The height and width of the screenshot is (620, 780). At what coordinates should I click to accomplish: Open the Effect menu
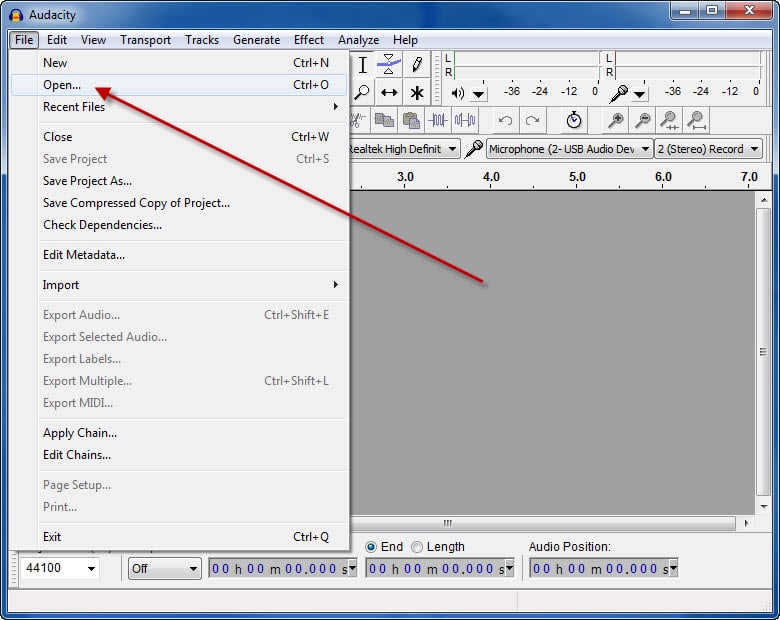click(x=309, y=40)
